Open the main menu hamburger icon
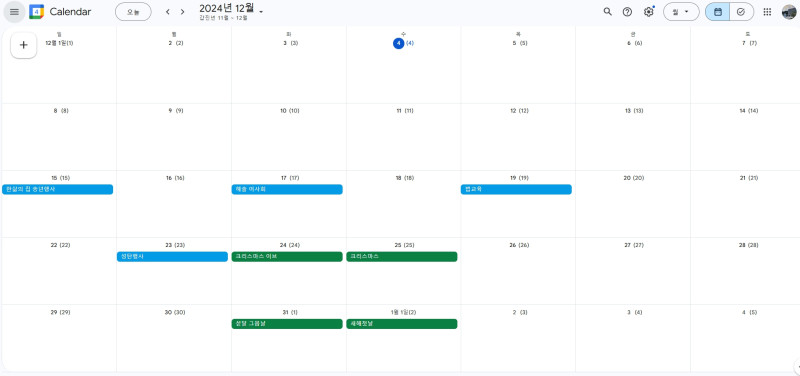 click(x=14, y=12)
